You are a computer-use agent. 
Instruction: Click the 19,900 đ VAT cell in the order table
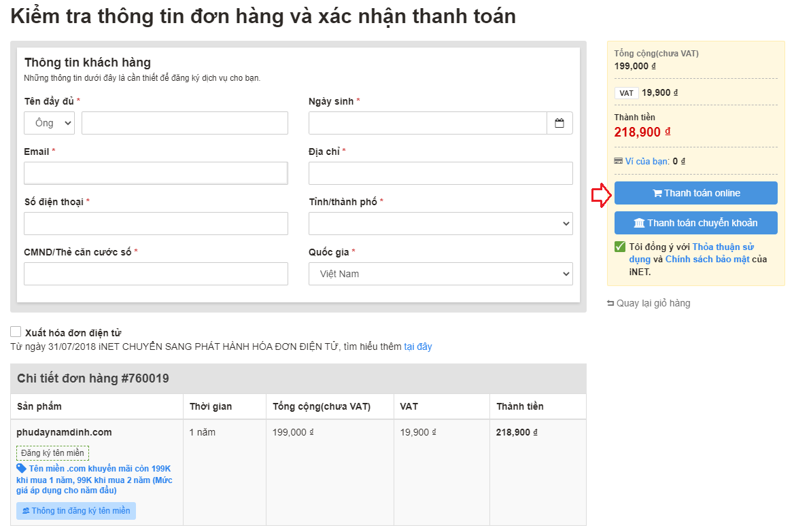418,432
